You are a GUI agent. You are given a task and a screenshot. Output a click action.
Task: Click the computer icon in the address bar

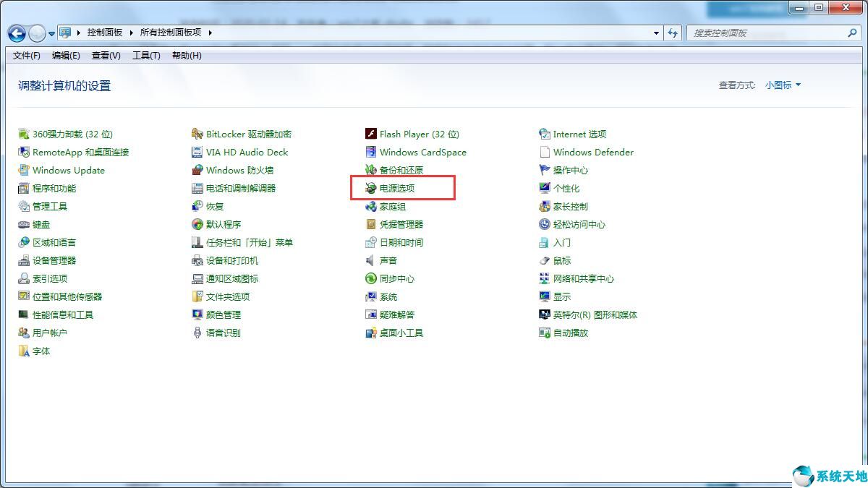click(x=66, y=33)
